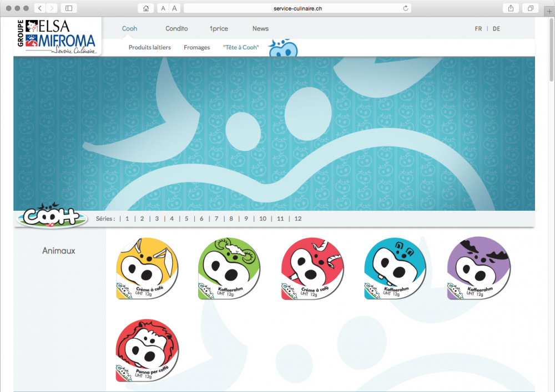Click the larger text size button

tap(175, 8)
